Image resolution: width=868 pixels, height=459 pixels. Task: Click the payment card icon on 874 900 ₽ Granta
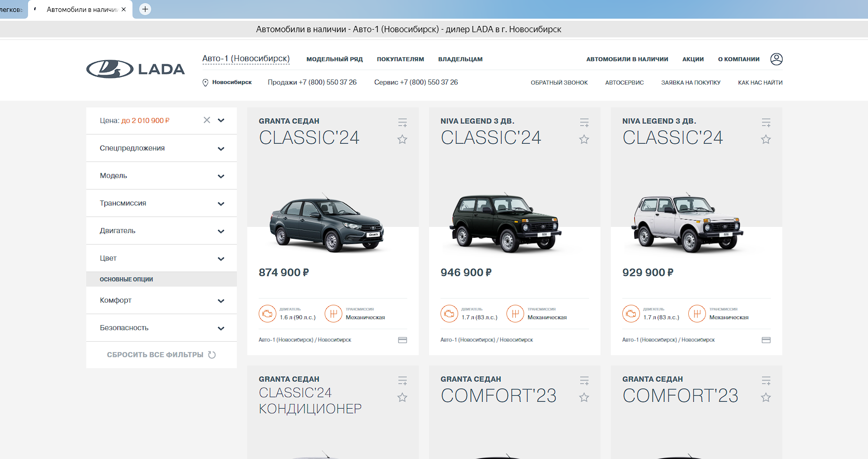[403, 340]
